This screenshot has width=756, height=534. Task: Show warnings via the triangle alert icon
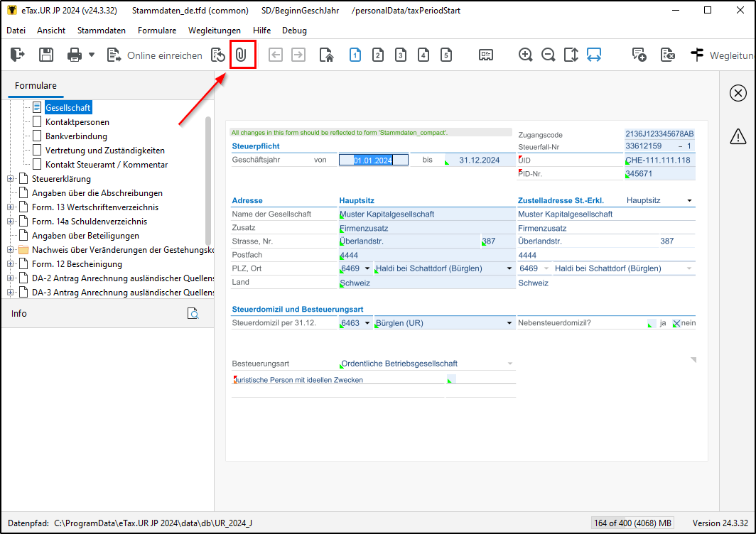pyautogui.click(x=738, y=136)
